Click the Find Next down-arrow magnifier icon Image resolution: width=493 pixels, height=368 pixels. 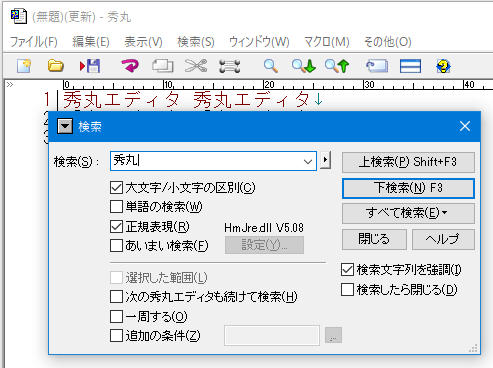(304, 66)
